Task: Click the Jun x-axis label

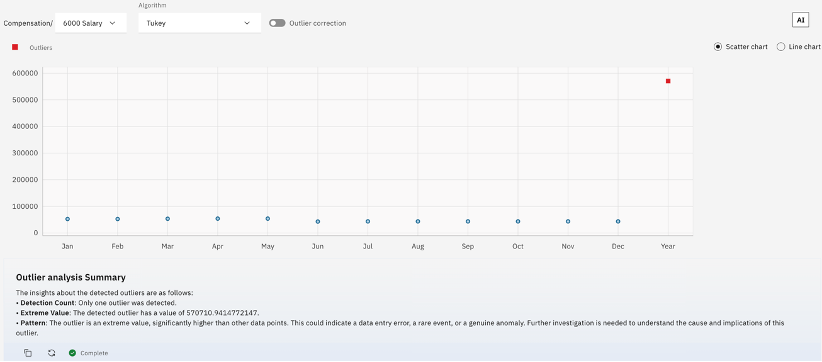Action: 318,246
